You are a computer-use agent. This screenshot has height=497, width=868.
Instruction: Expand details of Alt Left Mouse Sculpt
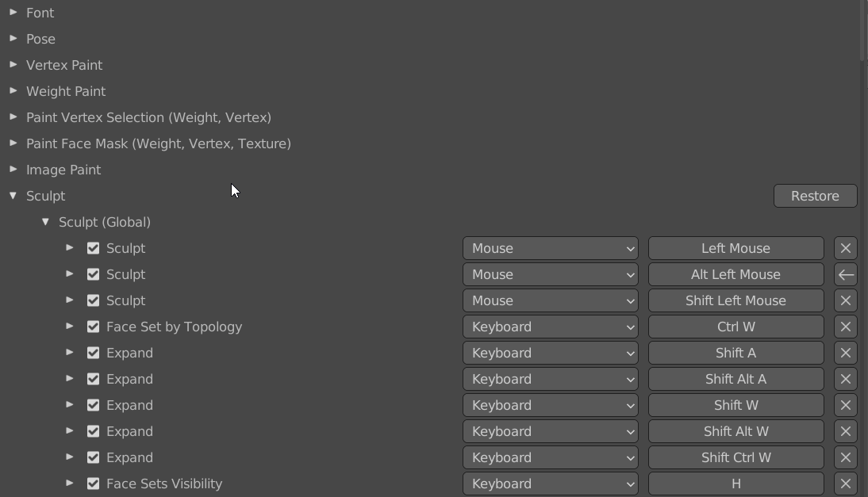tap(70, 273)
